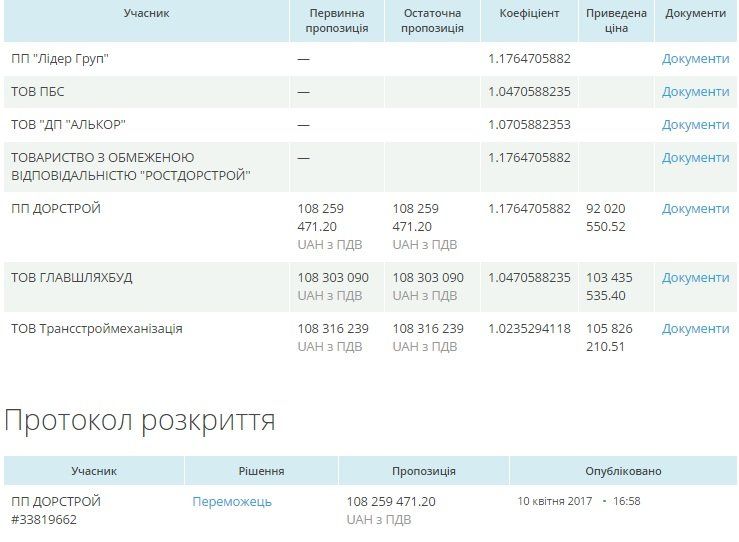
Task: Select participant name ПП "Лідер Груп"
Action: coord(60,59)
